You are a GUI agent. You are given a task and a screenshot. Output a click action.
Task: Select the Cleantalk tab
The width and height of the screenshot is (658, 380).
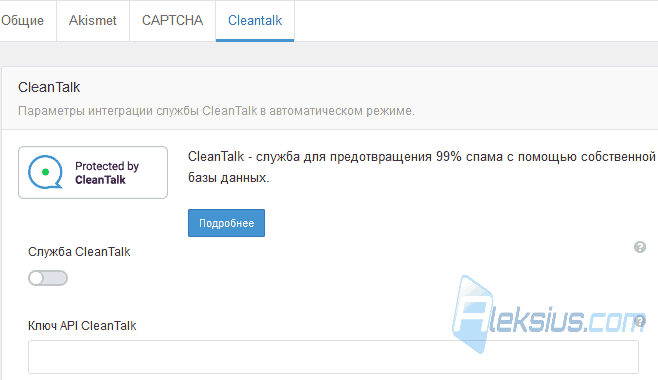[255, 20]
